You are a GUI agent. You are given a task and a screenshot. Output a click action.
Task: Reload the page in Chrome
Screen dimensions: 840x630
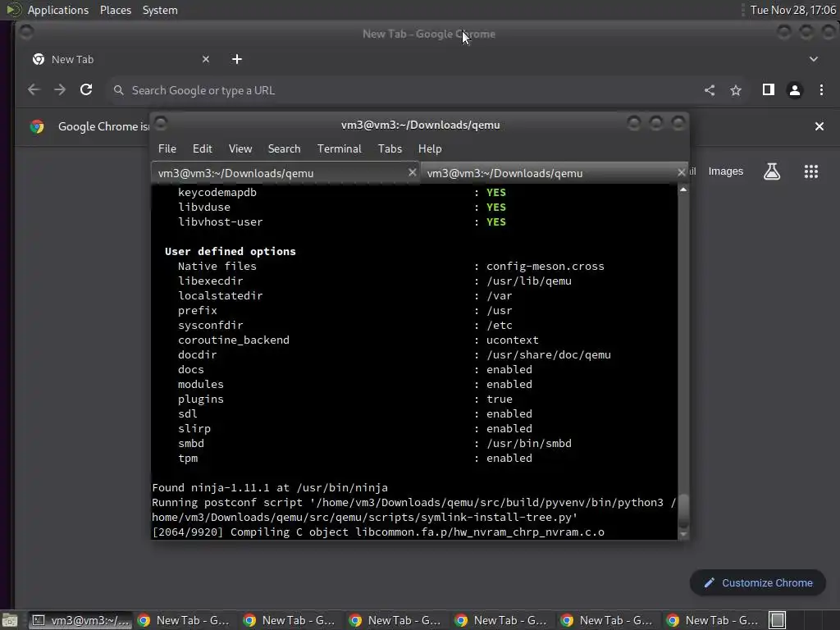click(x=86, y=90)
